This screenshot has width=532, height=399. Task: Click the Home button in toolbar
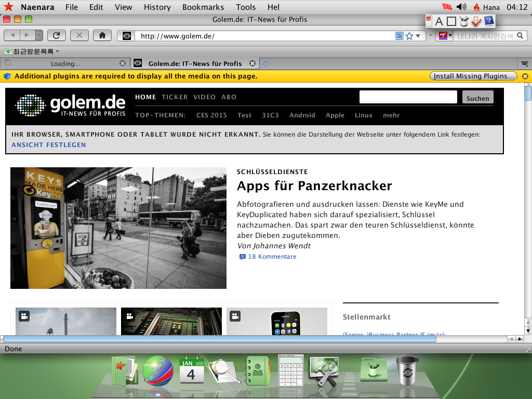(x=102, y=35)
